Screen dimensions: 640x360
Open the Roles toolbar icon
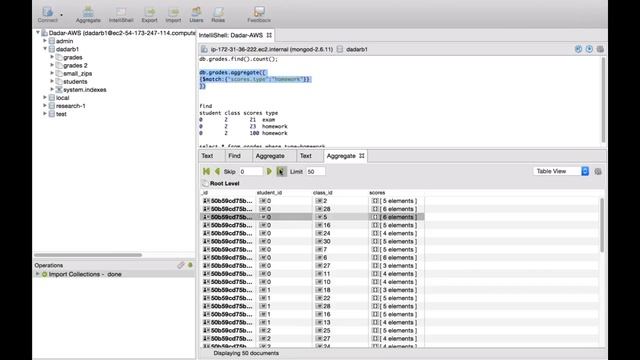point(218,14)
